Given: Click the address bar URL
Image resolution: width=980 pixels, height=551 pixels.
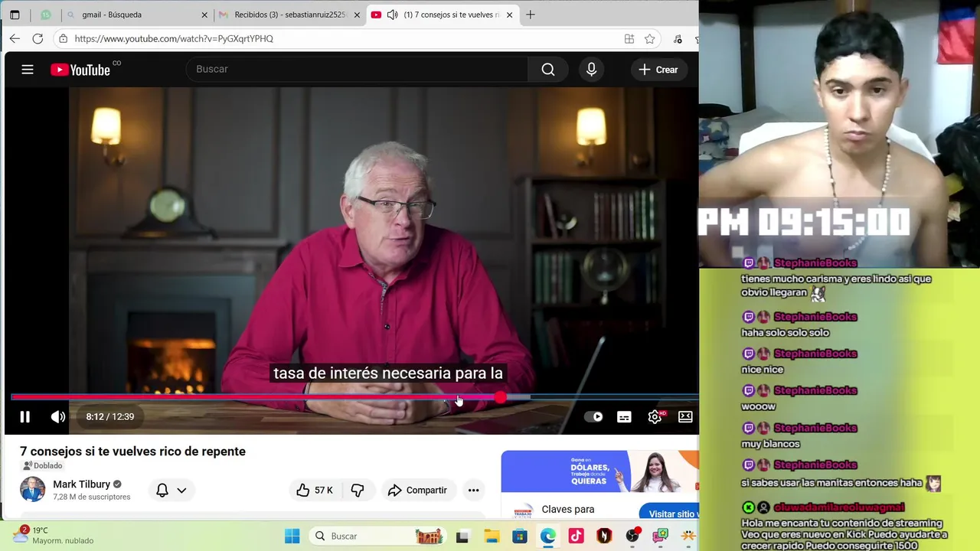Looking at the screenshot, I should 174,39.
